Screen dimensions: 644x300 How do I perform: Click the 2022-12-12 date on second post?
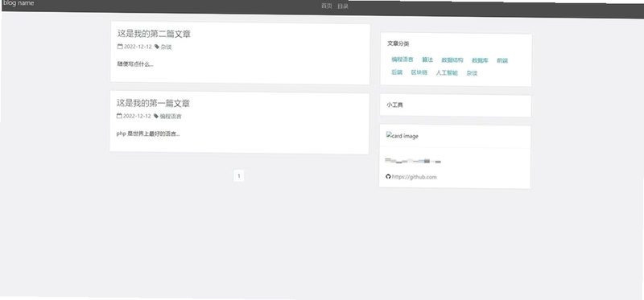click(x=138, y=47)
